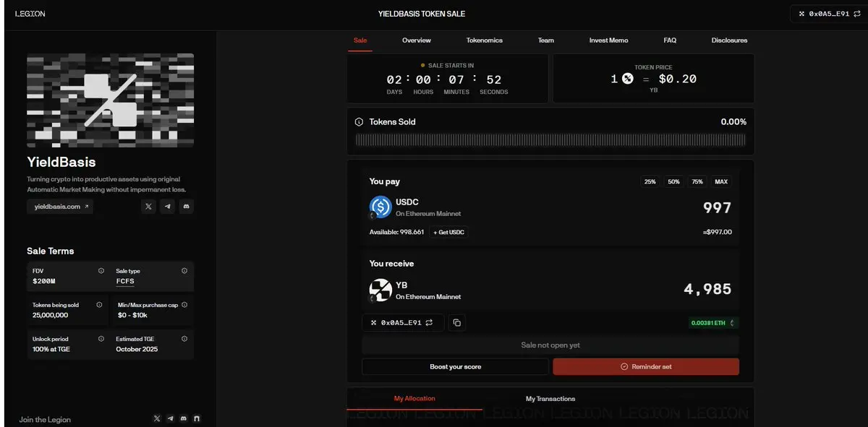Open the Legion Discord icon in the footer
868x427 pixels.
point(183,419)
